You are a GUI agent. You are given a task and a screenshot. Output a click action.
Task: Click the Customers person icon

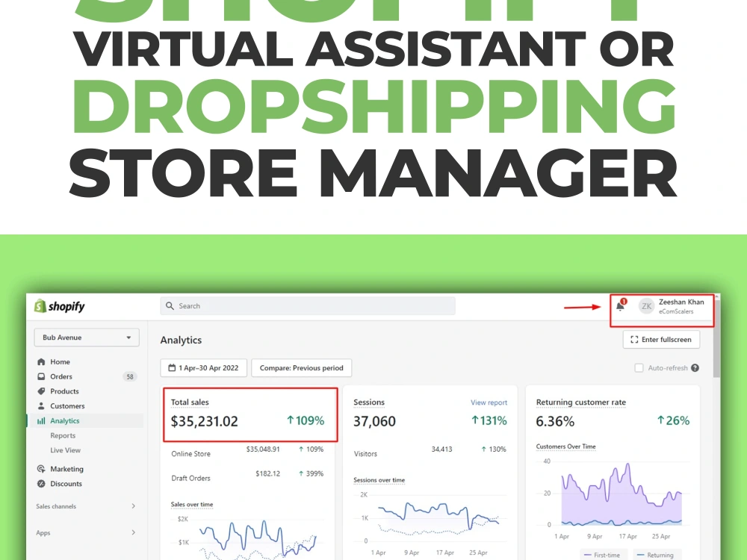click(x=41, y=406)
